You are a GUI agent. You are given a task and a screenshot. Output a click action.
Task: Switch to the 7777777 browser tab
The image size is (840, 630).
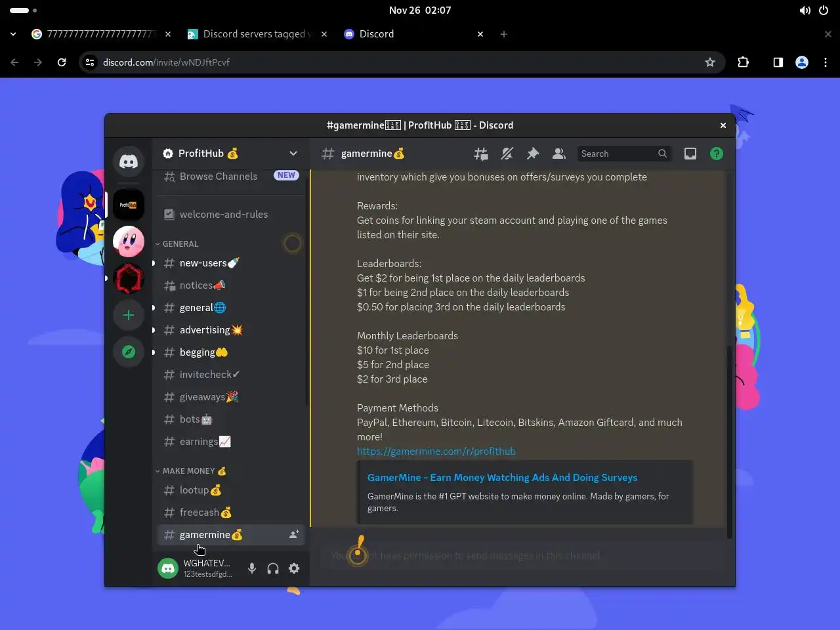(x=102, y=34)
